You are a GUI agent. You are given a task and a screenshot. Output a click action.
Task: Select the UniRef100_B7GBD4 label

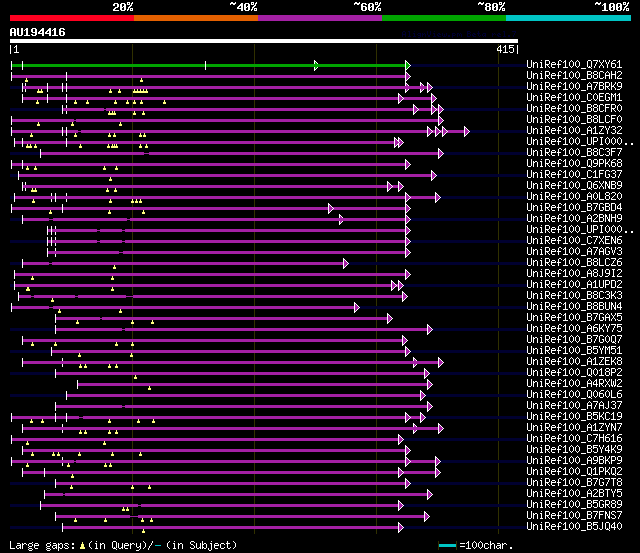point(574,207)
